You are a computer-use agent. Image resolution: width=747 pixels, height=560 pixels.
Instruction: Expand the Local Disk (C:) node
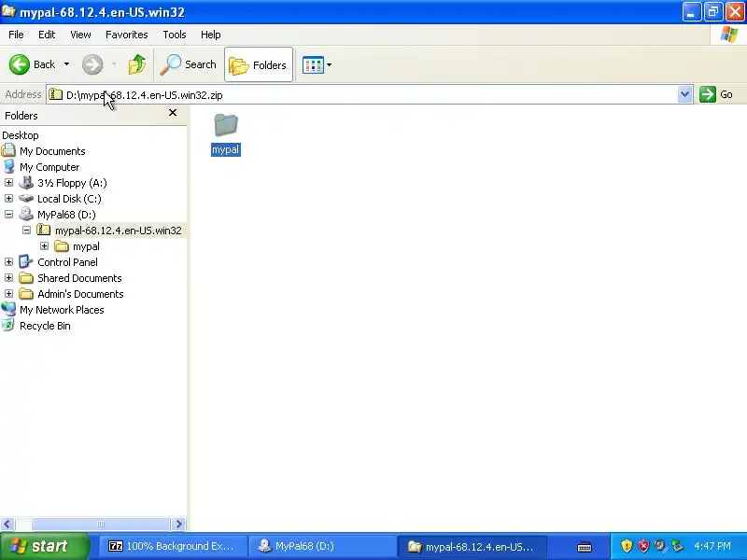[x=8, y=198]
